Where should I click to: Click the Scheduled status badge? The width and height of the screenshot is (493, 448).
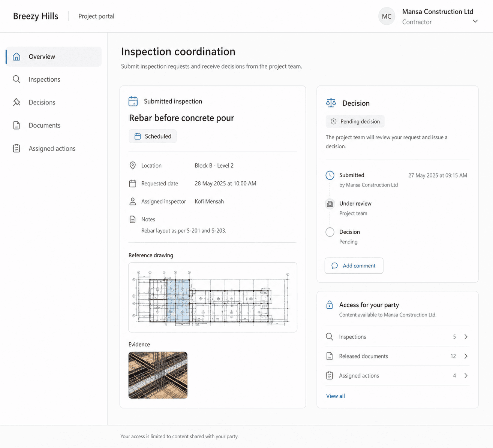pos(153,136)
